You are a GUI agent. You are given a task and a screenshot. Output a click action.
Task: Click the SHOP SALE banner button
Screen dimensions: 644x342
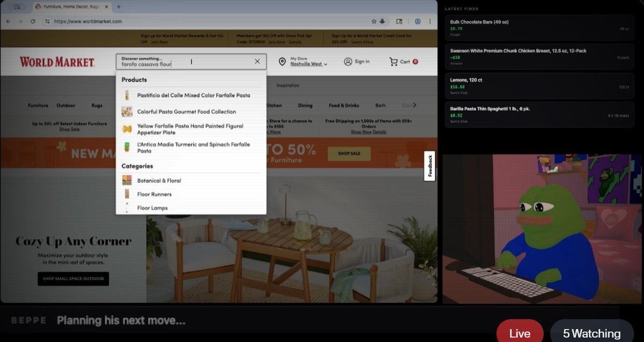coord(349,154)
